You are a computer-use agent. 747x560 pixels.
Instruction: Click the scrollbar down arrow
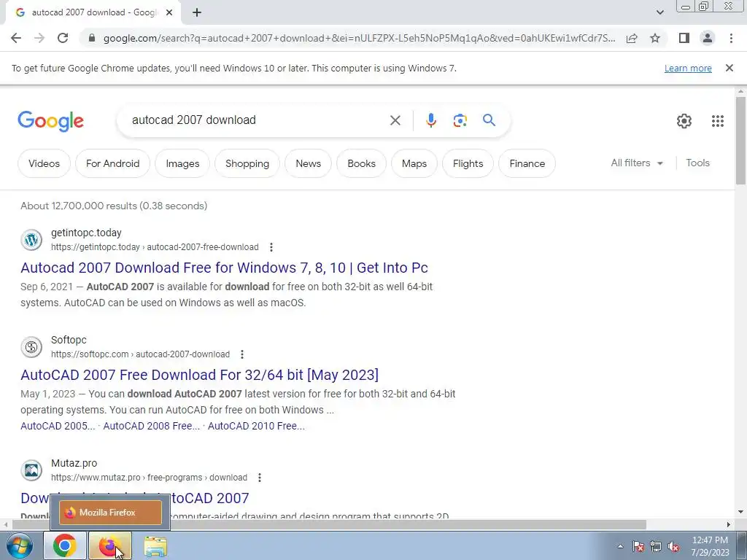pos(740,513)
